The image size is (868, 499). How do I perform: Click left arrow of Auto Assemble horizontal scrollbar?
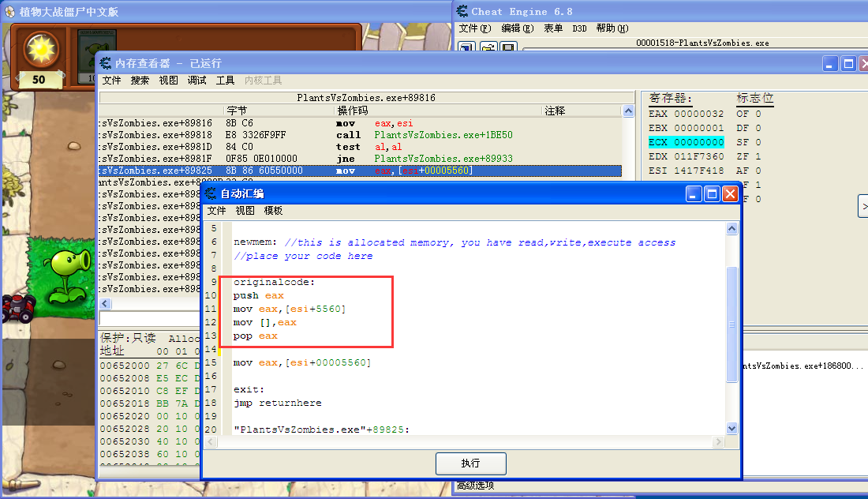(211, 441)
